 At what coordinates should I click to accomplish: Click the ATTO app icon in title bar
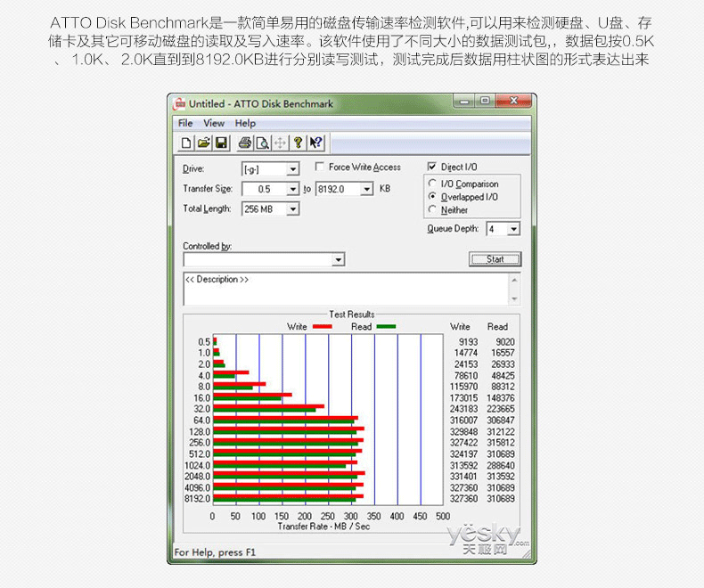(180, 103)
